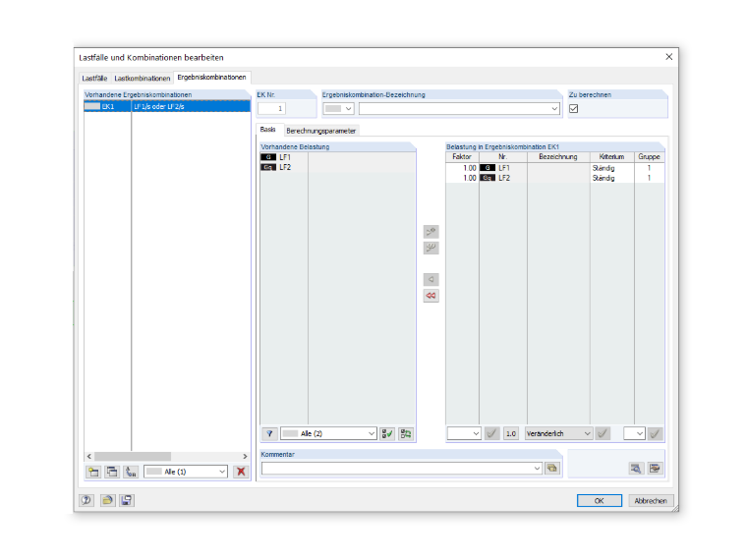Click the renumber combinations icon
747x560 pixels.
coord(131,472)
